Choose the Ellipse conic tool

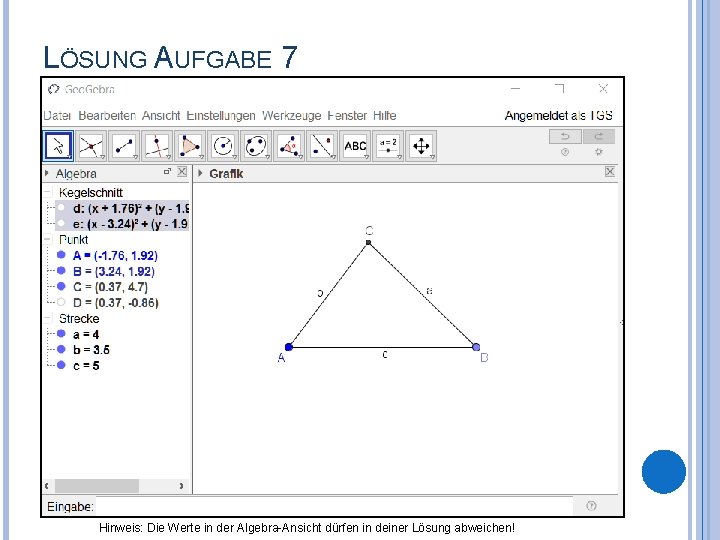coord(256,146)
